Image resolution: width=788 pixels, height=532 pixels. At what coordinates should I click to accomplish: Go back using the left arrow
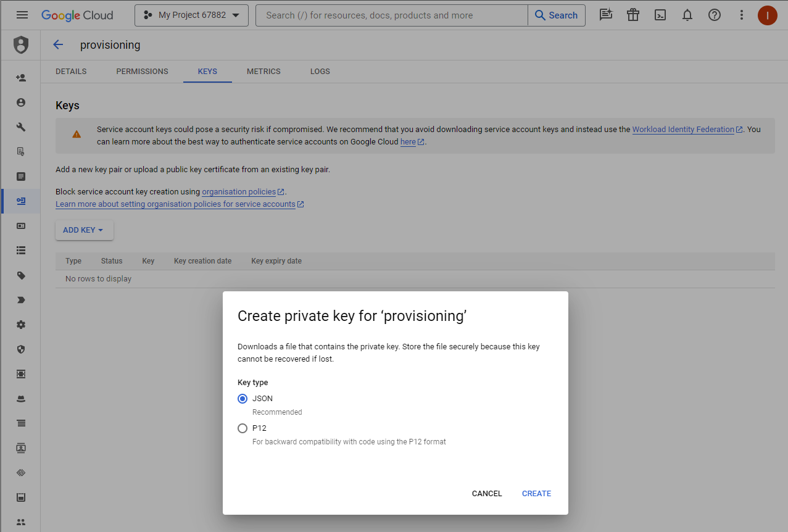58,44
